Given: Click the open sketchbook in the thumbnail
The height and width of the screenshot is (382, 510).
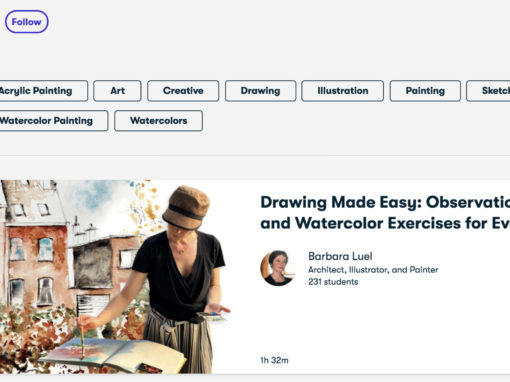Looking at the screenshot, I should coord(113,354).
